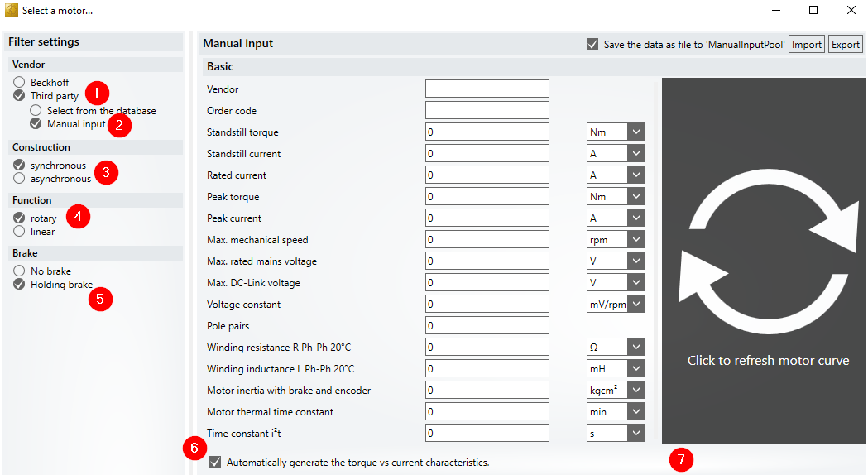Click the Export button
868x475 pixels.
(x=846, y=45)
